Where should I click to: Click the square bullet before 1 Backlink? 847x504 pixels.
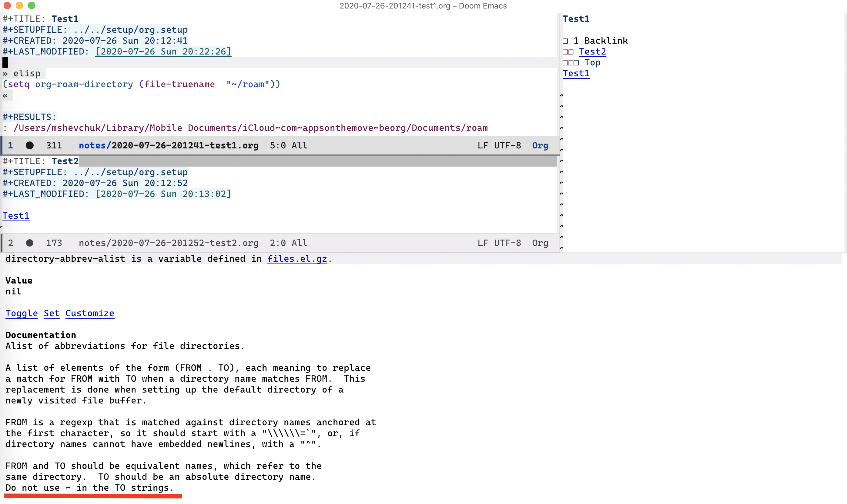tap(565, 41)
